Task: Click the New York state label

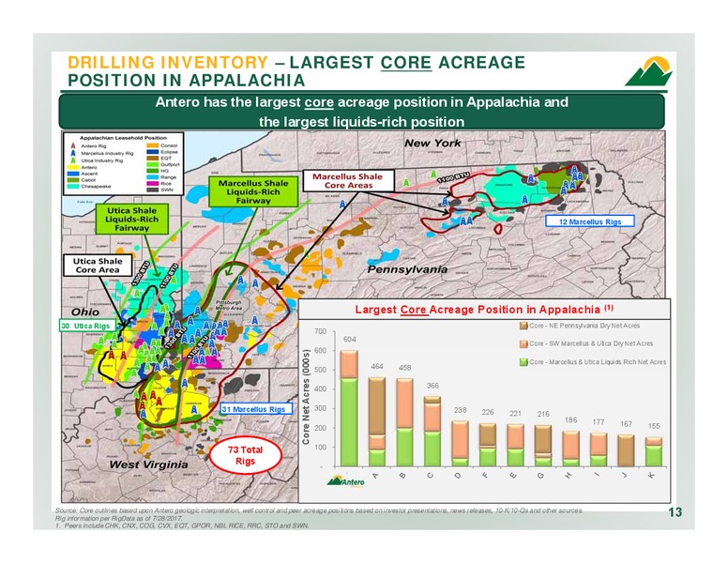Action: pyautogui.click(x=432, y=143)
